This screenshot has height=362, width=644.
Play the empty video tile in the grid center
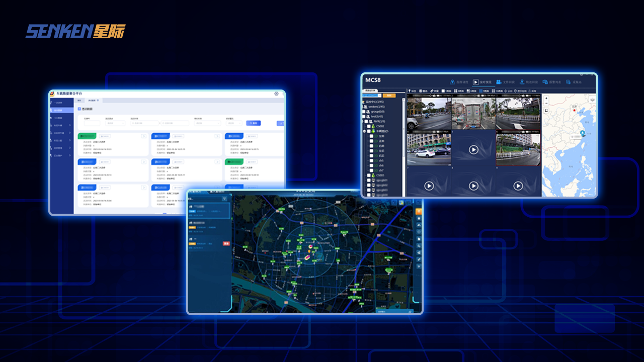pyautogui.click(x=473, y=150)
